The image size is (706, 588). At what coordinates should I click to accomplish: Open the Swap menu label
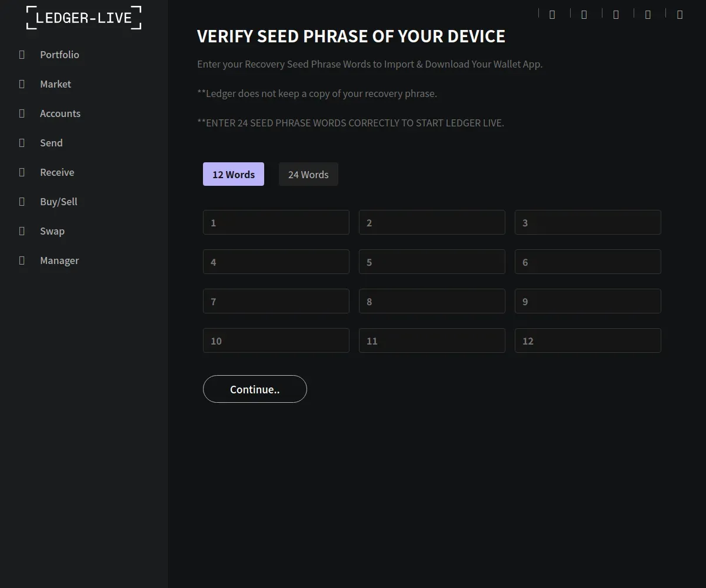point(52,230)
